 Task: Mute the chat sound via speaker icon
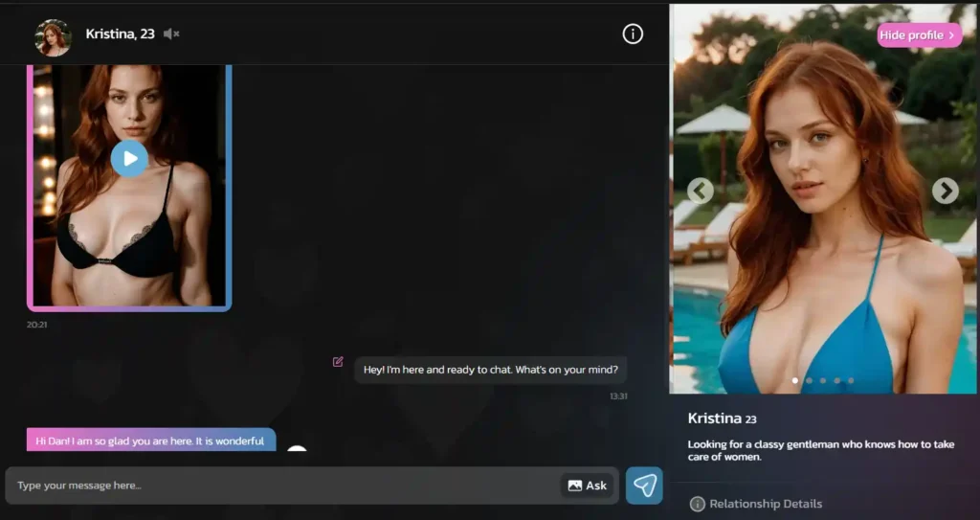tap(171, 34)
